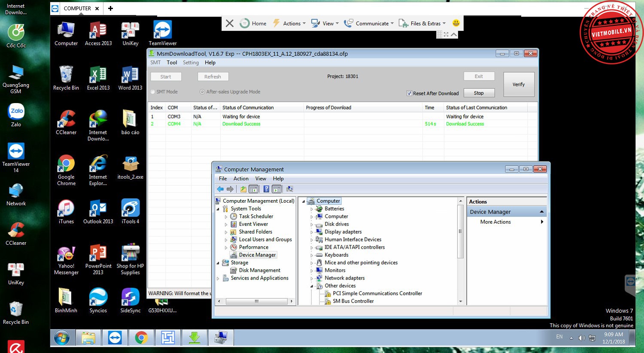The image size is (644, 353).
Task: Select After-sales Upgrade Mode radio button
Action: tap(202, 92)
